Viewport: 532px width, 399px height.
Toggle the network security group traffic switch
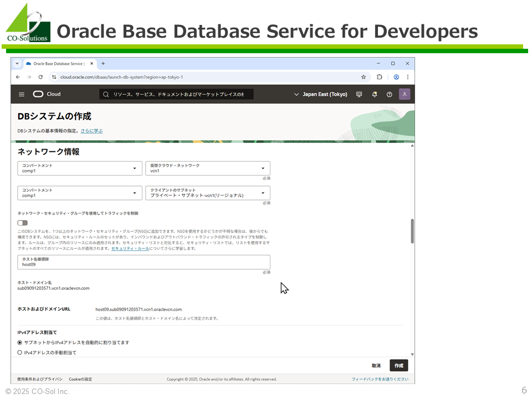(x=23, y=223)
